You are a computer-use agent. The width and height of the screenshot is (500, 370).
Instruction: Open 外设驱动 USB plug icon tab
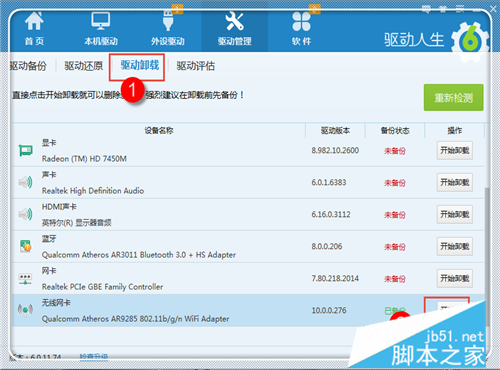(168, 21)
